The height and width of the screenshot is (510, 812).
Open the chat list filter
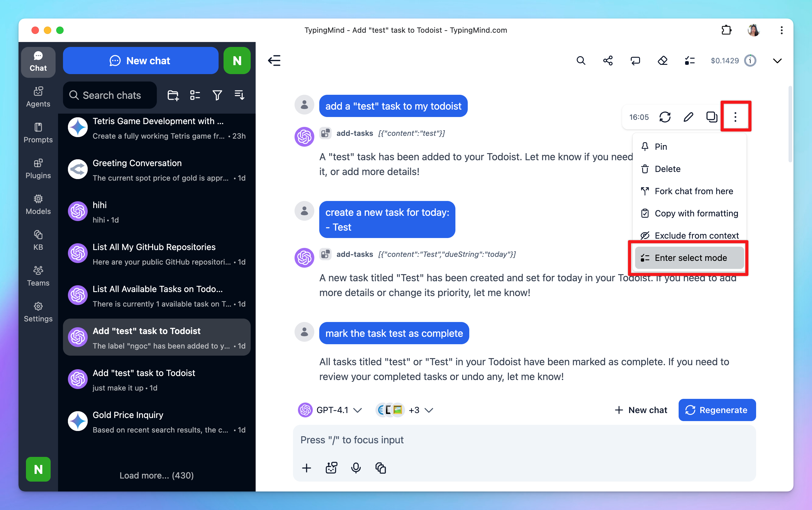point(217,95)
